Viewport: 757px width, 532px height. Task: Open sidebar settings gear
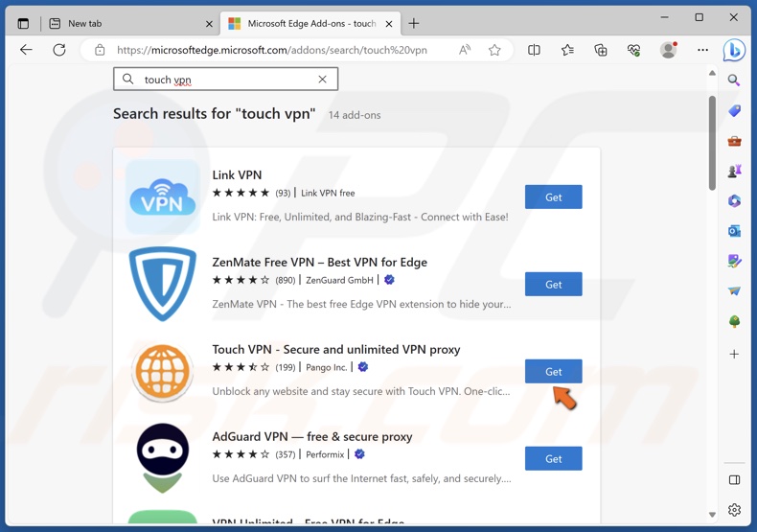734,509
